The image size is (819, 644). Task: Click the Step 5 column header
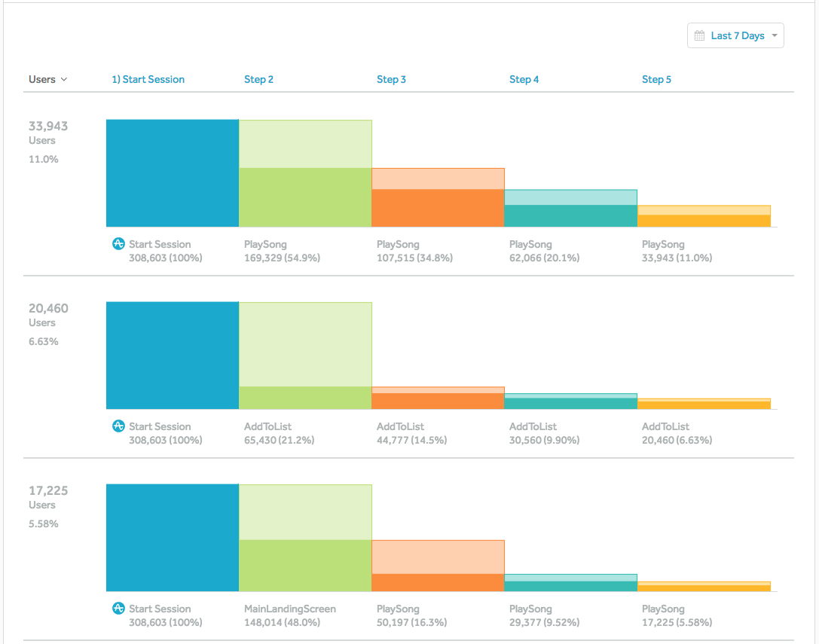tap(656, 79)
